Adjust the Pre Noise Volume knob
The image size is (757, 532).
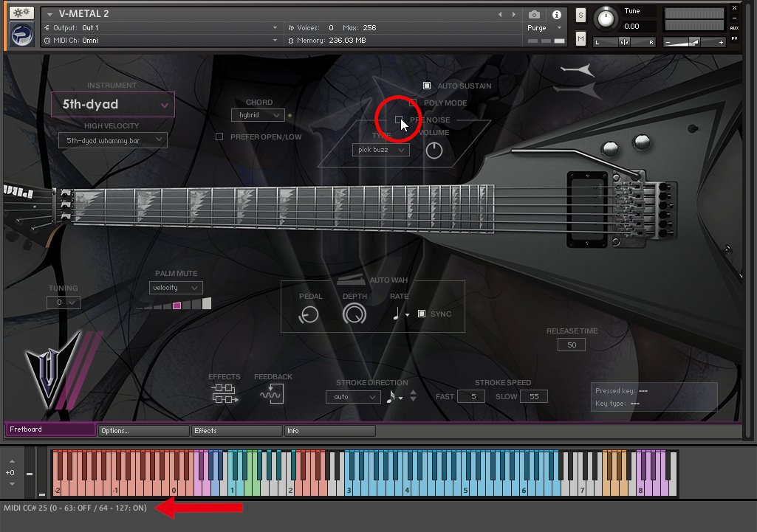click(x=434, y=151)
